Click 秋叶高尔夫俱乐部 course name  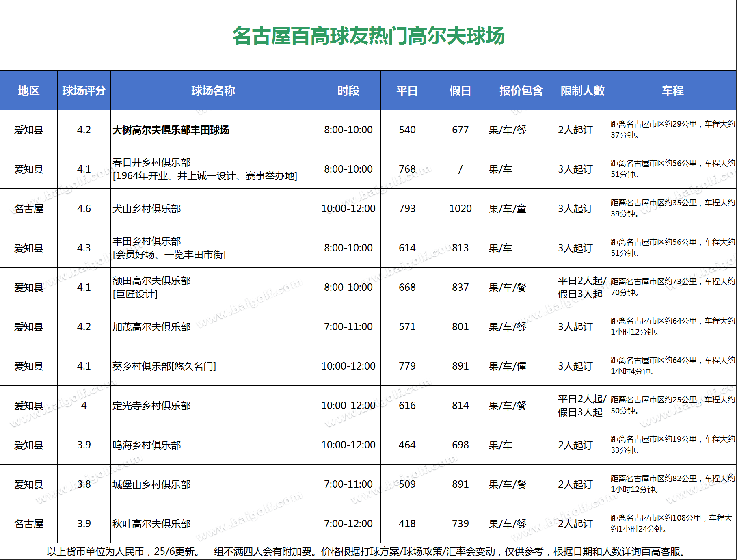click(151, 524)
